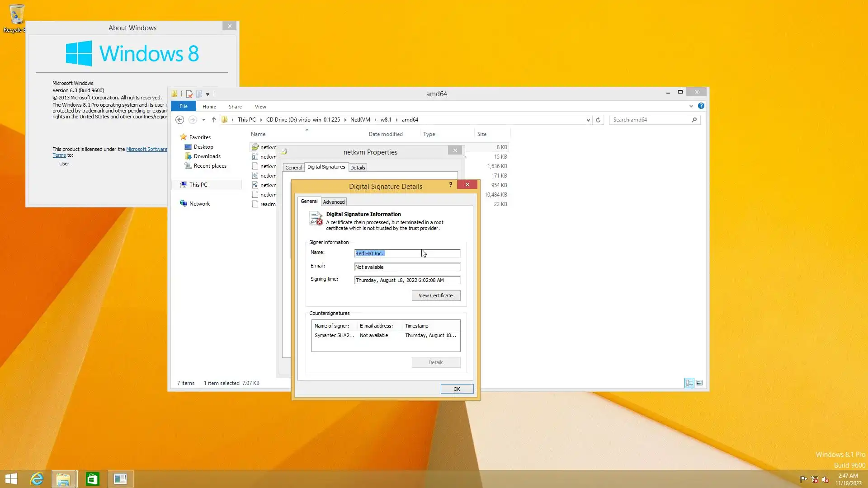Switch to details view button
Viewport: 868px width, 488px height.
click(x=689, y=383)
